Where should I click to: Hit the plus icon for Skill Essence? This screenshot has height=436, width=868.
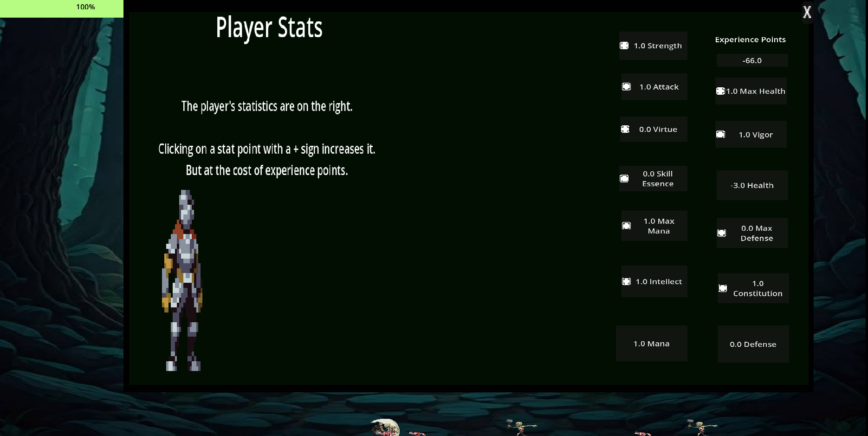point(624,179)
